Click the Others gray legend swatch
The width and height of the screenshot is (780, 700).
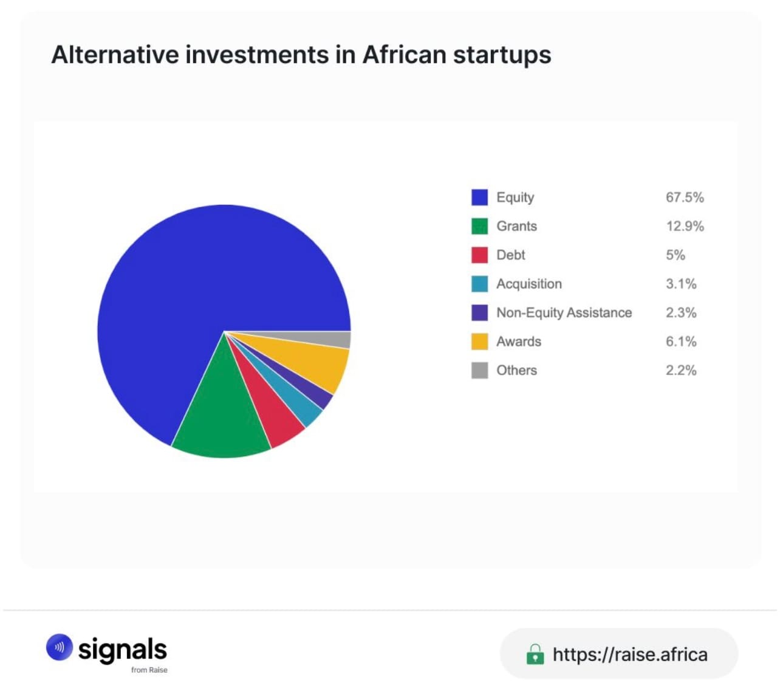(479, 370)
